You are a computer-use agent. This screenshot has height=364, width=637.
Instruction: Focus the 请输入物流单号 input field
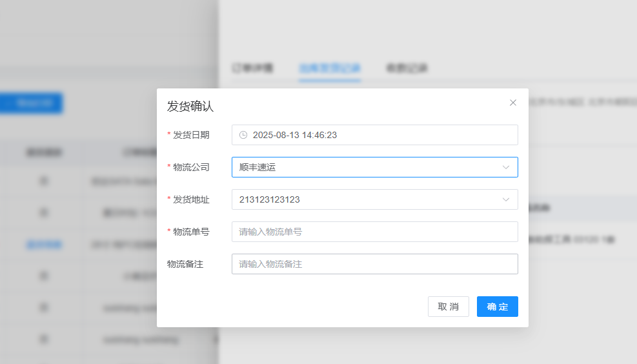point(374,232)
